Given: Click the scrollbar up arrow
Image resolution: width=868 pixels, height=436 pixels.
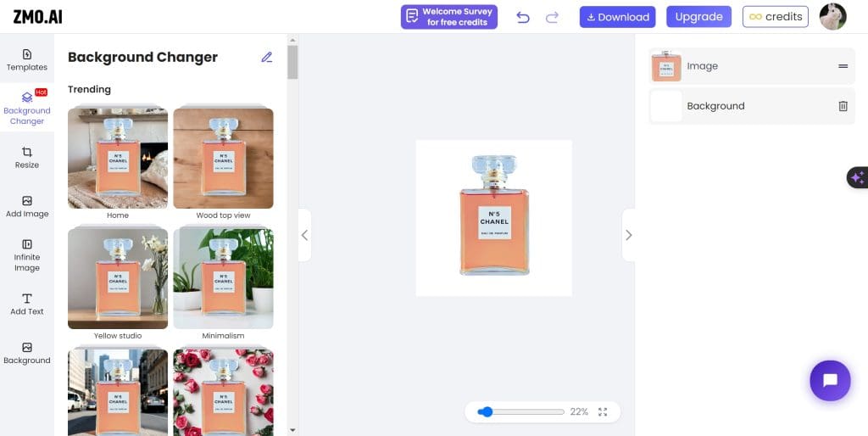Looking at the screenshot, I should (x=292, y=40).
